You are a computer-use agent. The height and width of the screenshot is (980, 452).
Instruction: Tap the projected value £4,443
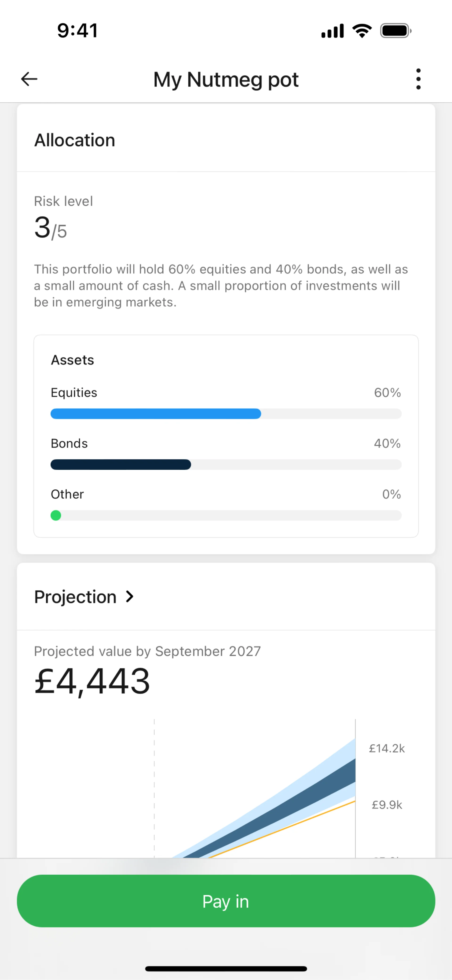[x=92, y=681]
